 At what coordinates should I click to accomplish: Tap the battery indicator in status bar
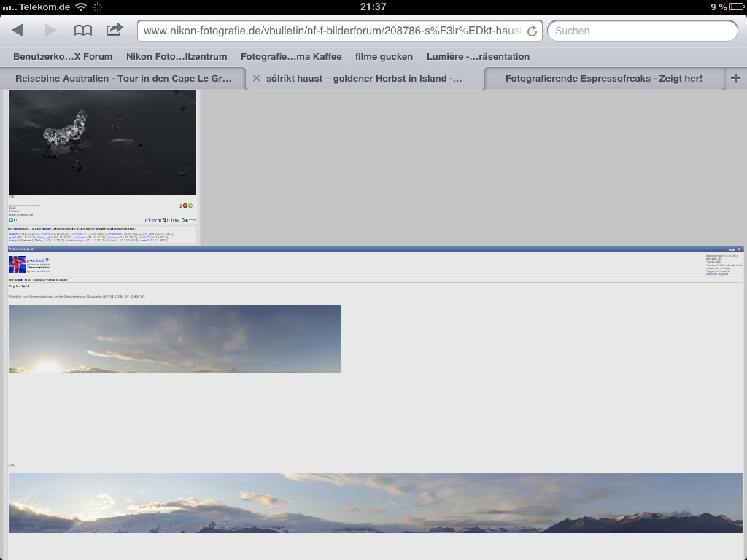[737, 7]
